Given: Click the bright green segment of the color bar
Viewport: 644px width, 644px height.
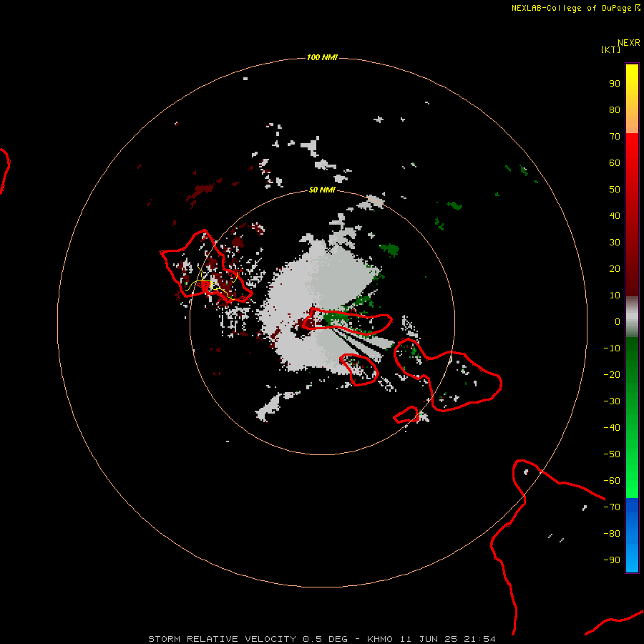Looking at the screenshot, I should (632, 418).
